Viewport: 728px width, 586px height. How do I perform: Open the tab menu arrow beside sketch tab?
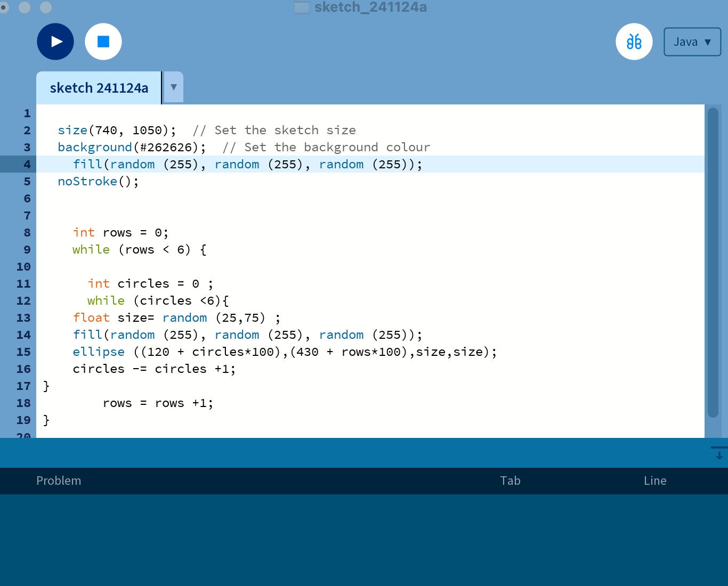[x=173, y=87]
